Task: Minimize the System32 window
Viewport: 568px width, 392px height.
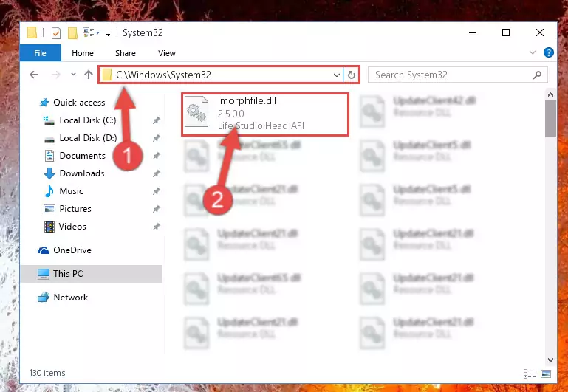Action: [473, 33]
